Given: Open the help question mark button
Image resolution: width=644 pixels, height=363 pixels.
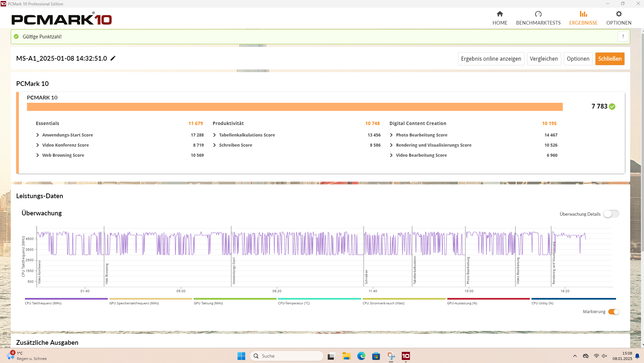Looking at the screenshot, I should pos(623,36).
